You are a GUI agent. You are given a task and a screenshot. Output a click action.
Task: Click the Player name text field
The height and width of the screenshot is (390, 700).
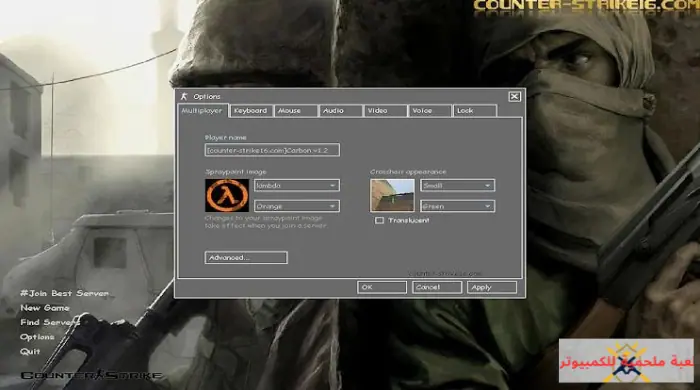click(x=272, y=150)
